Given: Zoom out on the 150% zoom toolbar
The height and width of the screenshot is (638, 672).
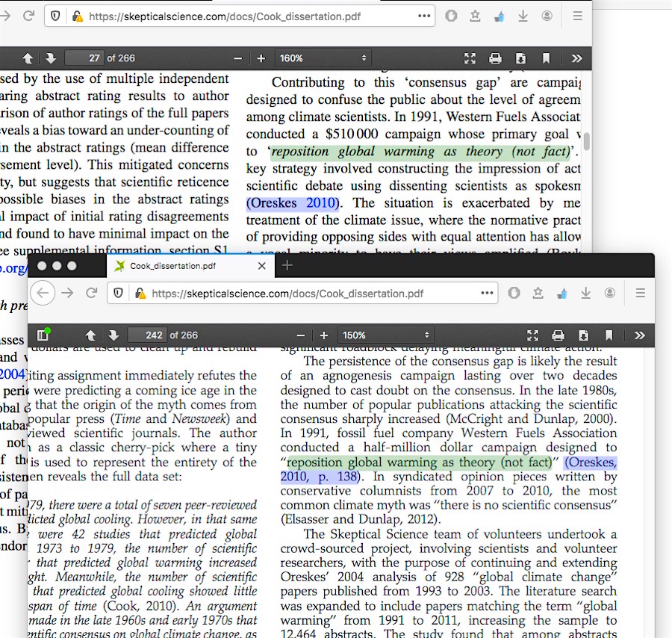Looking at the screenshot, I should point(301,335).
